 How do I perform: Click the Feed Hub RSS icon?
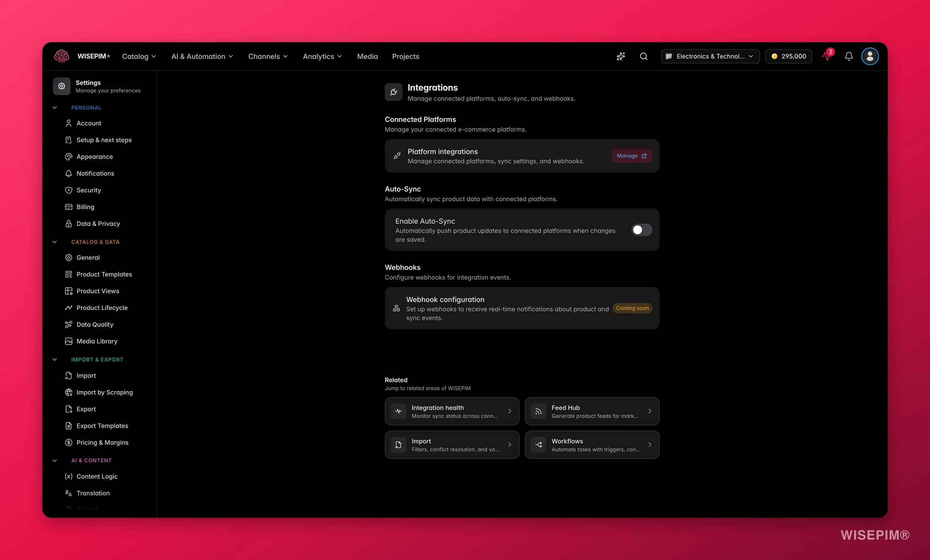click(x=538, y=411)
